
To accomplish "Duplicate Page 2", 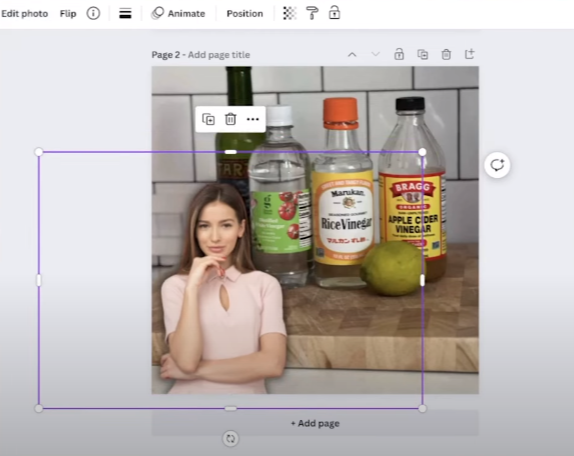I will coord(423,55).
